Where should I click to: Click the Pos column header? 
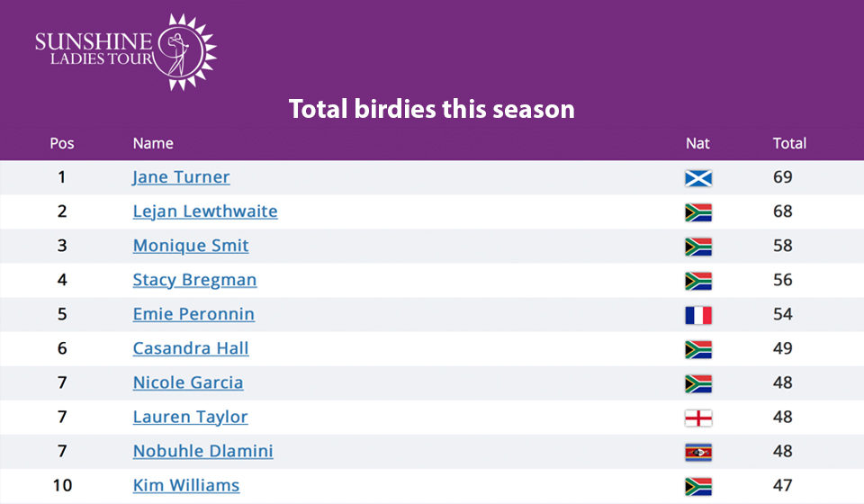pos(62,143)
